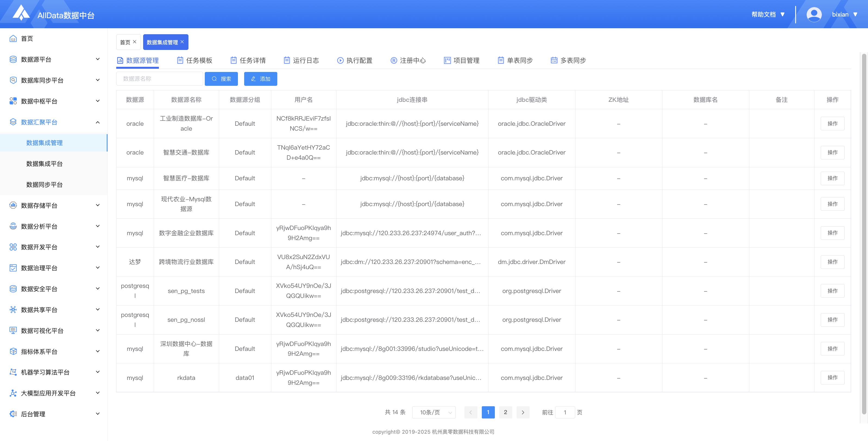Image resolution: width=868 pixels, height=441 pixels.
Task: Collapse the 数据汇聚平台 menu
Action: [x=98, y=122]
